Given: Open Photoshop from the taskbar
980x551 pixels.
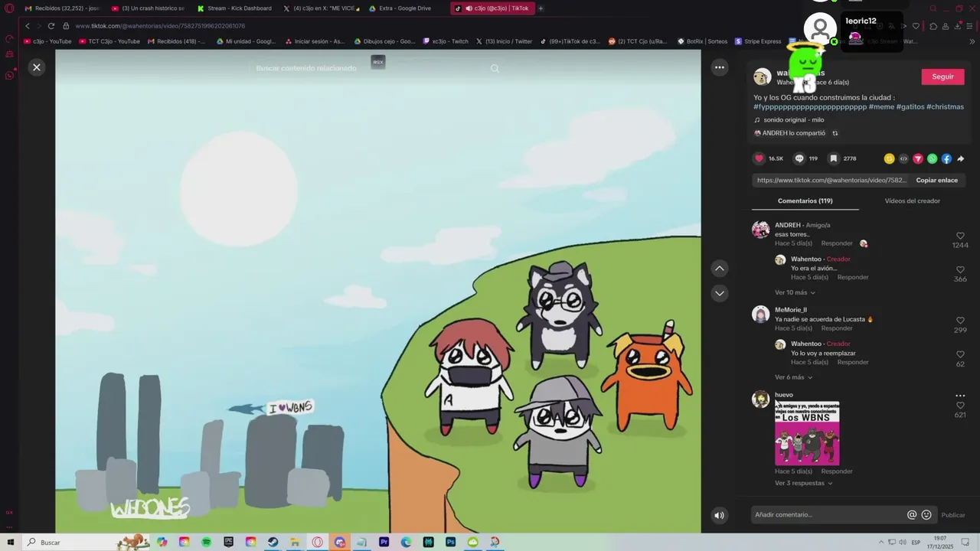Looking at the screenshot, I should (451, 542).
